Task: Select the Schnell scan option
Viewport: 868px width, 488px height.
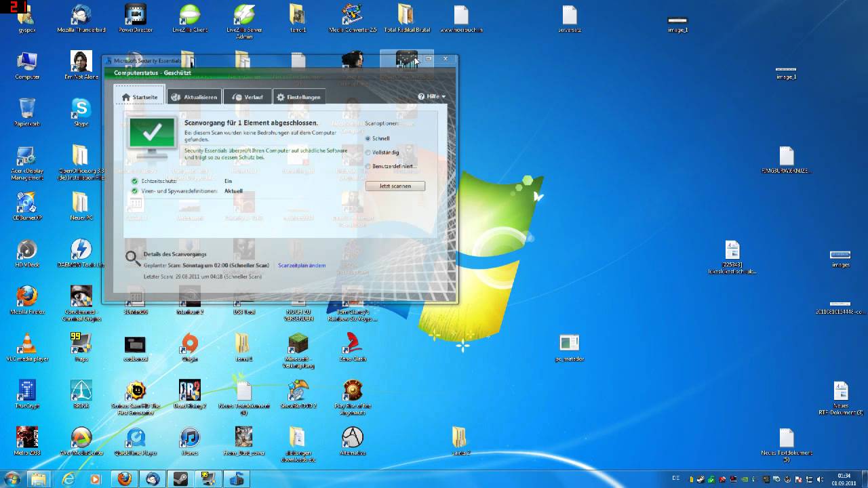Action: [x=378, y=138]
